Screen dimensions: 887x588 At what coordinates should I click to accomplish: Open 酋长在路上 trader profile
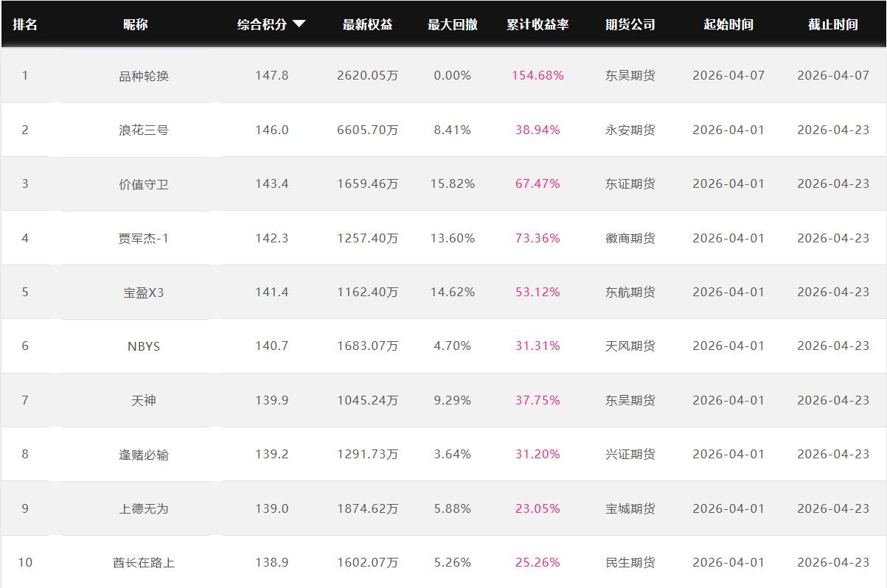tap(144, 563)
